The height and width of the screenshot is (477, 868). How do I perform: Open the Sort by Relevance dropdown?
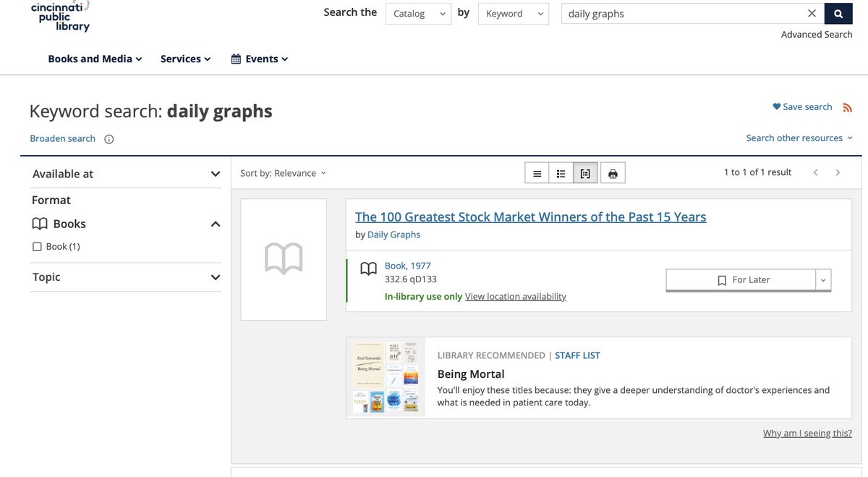[283, 173]
